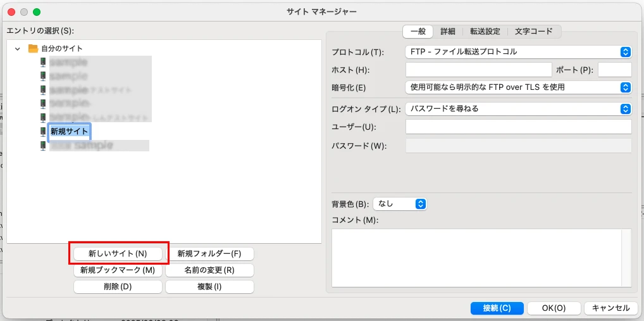Viewport: 644px width, 321px height.
Task: Focus the ユーザー text field
Action: tap(517, 127)
